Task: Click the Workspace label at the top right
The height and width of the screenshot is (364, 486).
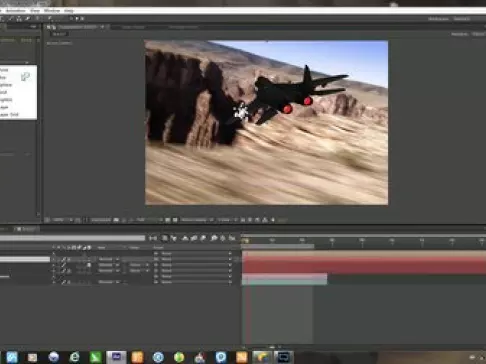Action: (438, 19)
